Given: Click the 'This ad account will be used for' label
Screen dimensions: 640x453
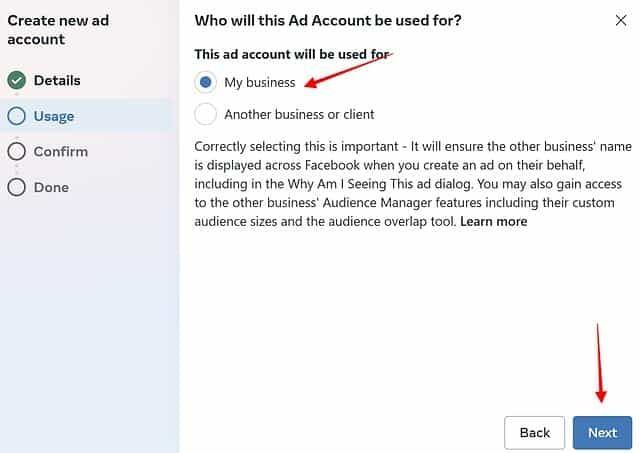Looking at the screenshot, I should pos(291,54).
